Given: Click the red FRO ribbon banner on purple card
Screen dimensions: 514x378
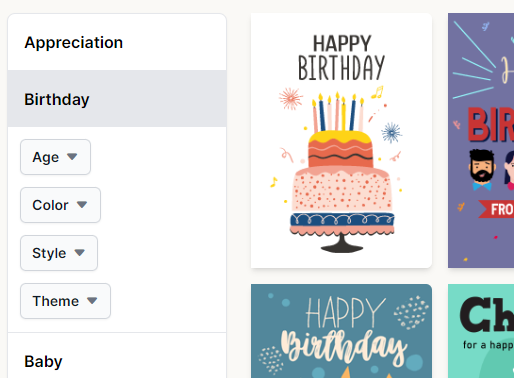Looking at the screenshot, I should (x=496, y=209).
